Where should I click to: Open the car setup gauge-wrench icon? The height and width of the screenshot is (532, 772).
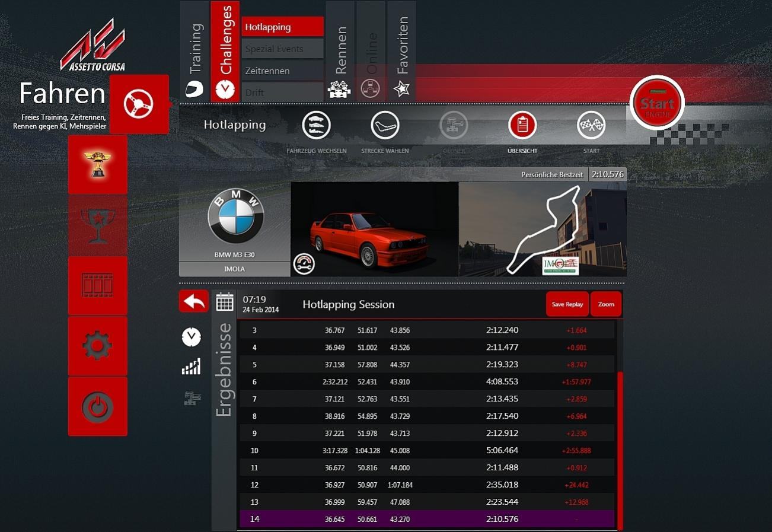click(304, 263)
